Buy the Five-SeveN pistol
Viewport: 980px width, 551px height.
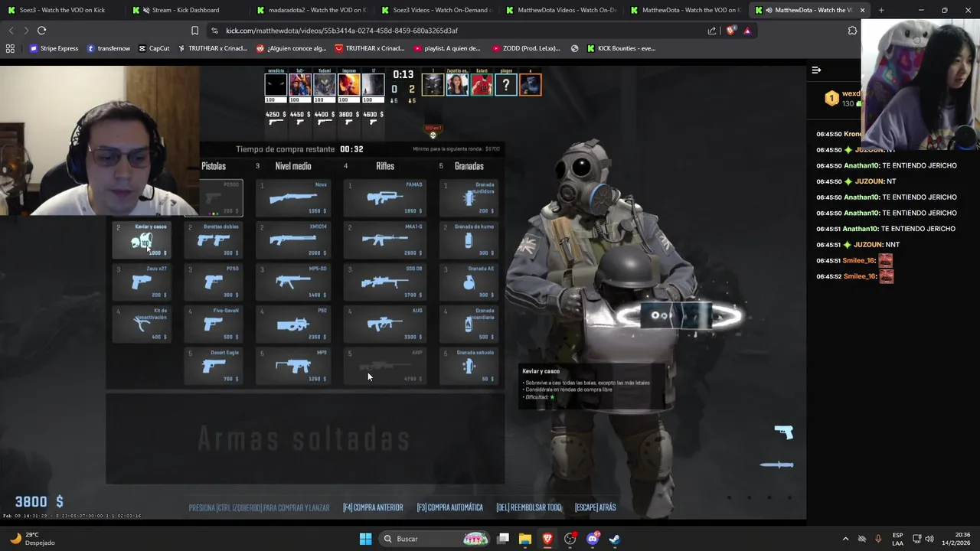pyautogui.click(x=214, y=324)
